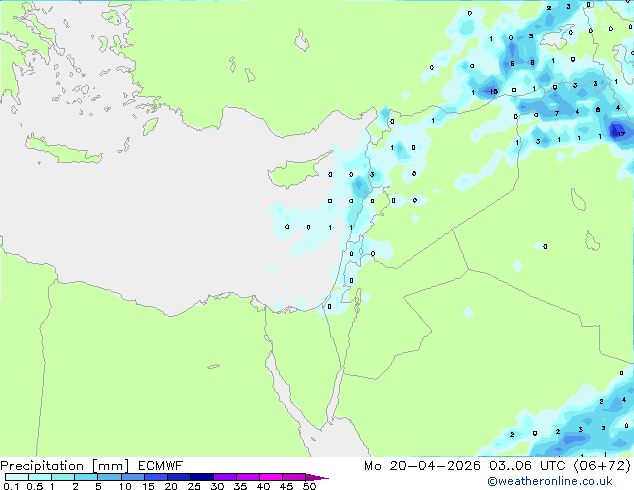Pick the 20–25 mm dark blue swatch
This screenshot has height=490, width=634.
tap(179, 477)
